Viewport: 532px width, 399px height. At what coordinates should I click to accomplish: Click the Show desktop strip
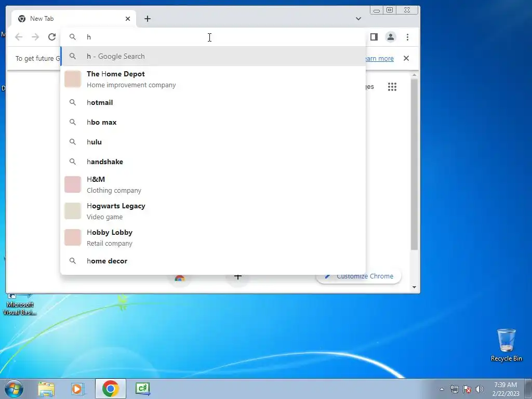click(528, 389)
